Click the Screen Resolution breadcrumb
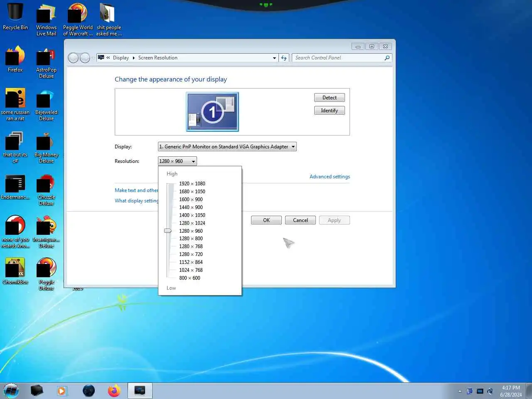This screenshot has width=532, height=399. (158, 58)
